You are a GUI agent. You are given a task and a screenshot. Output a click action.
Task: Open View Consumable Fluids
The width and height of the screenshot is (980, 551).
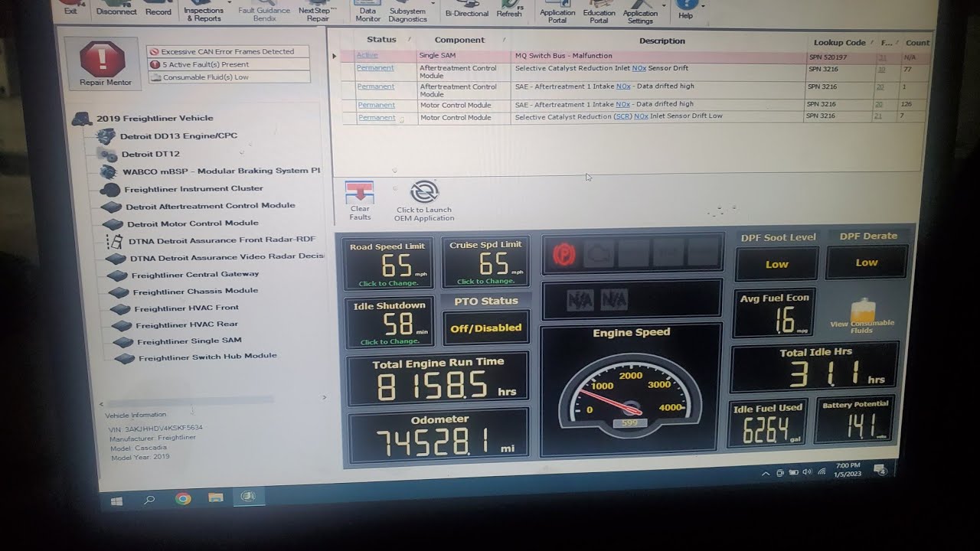[x=862, y=316]
